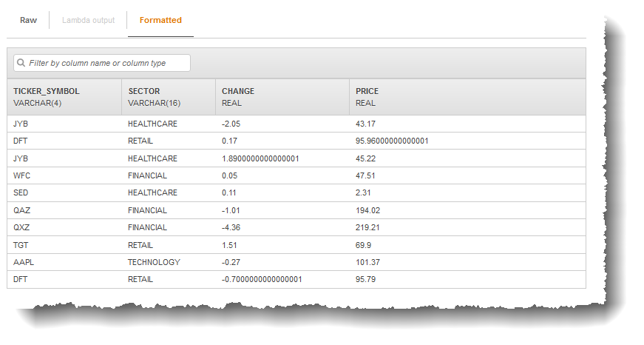Open the Lambda output tab
The image size is (644, 345).
(x=88, y=20)
